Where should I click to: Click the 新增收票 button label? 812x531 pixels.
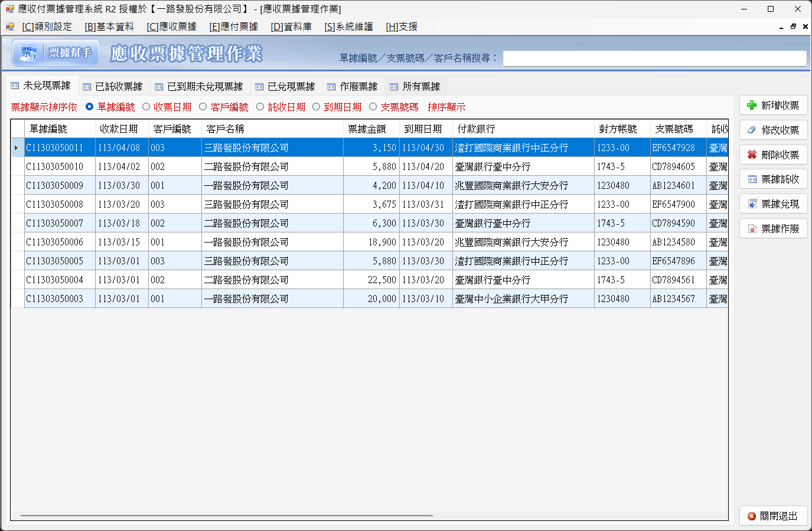(x=780, y=105)
